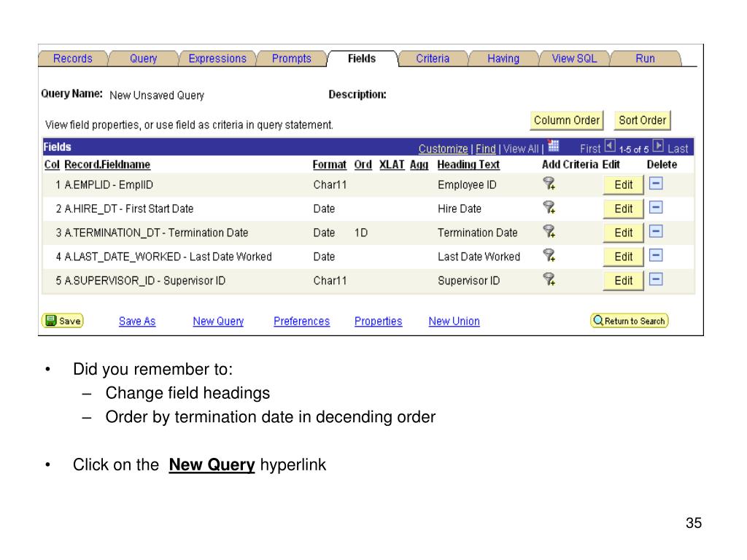Click 'A.EMPLID - EmplID' cell
Viewport: 747px width, 560px height.
(109, 185)
